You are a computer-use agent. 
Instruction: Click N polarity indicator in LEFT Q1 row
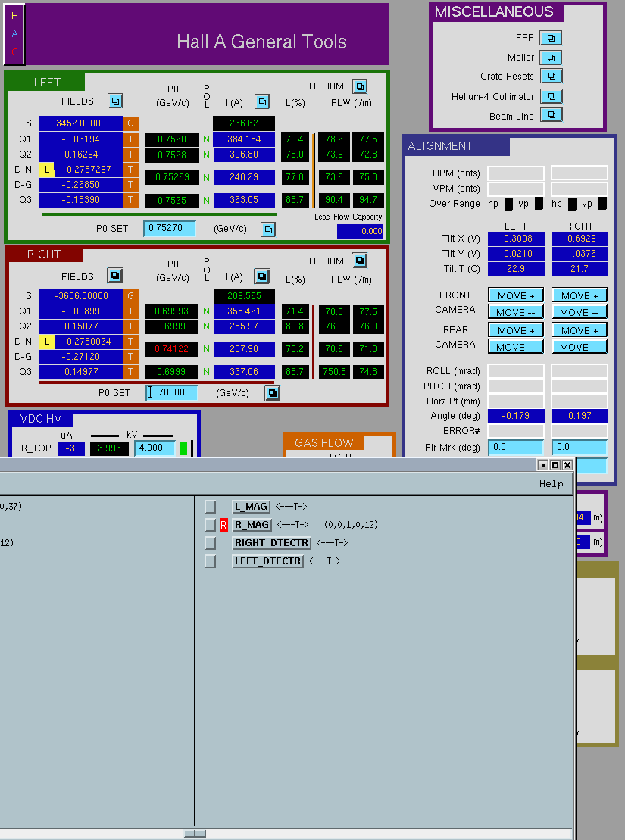[x=206, y=139]
